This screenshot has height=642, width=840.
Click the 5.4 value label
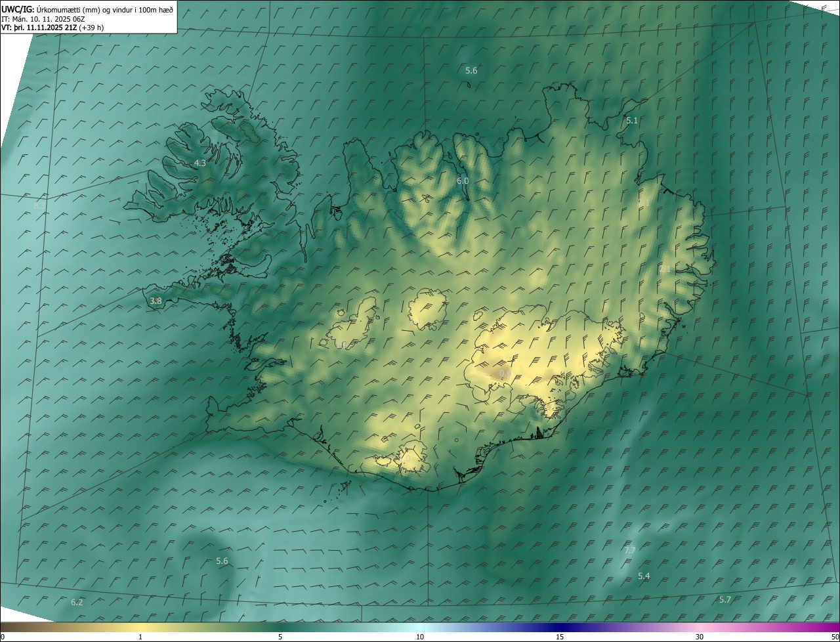pos(644,576)
